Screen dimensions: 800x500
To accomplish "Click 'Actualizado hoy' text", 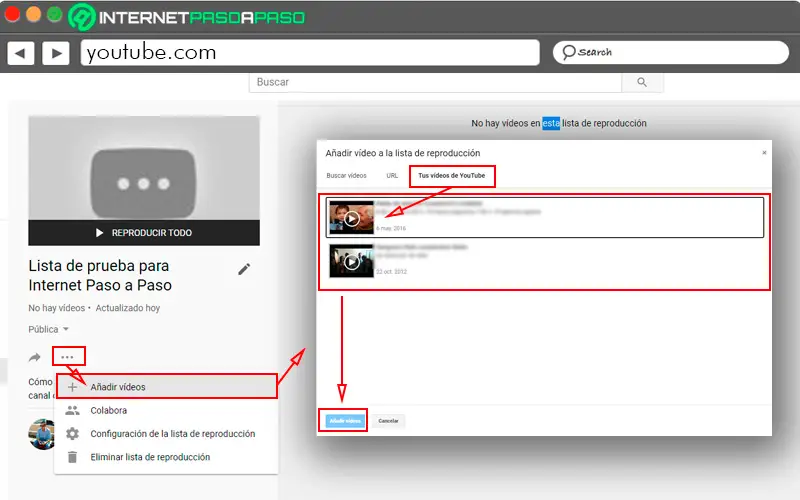I will click(128, 308).
